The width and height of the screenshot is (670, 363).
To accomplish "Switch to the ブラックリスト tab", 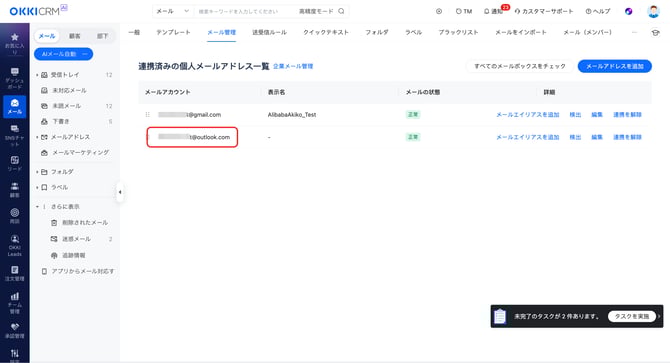I will (x=458, y=32).
